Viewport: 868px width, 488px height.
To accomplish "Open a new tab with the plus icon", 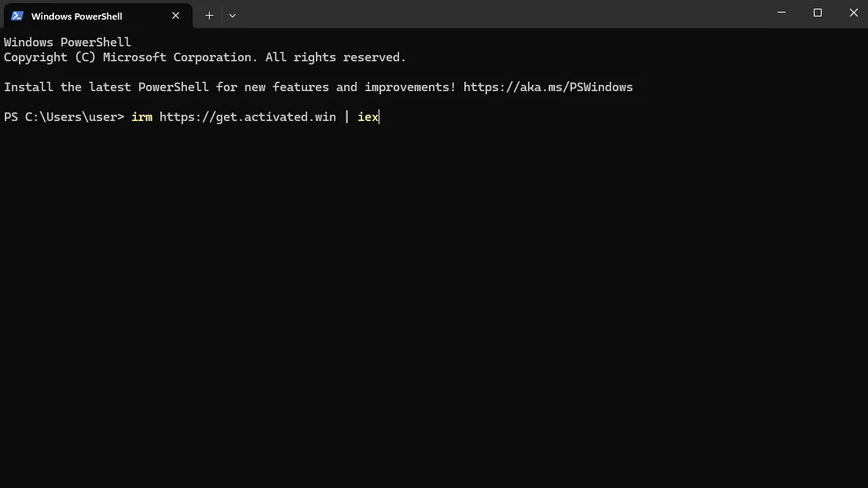I will pyautogui.click(x=209, y=16).
